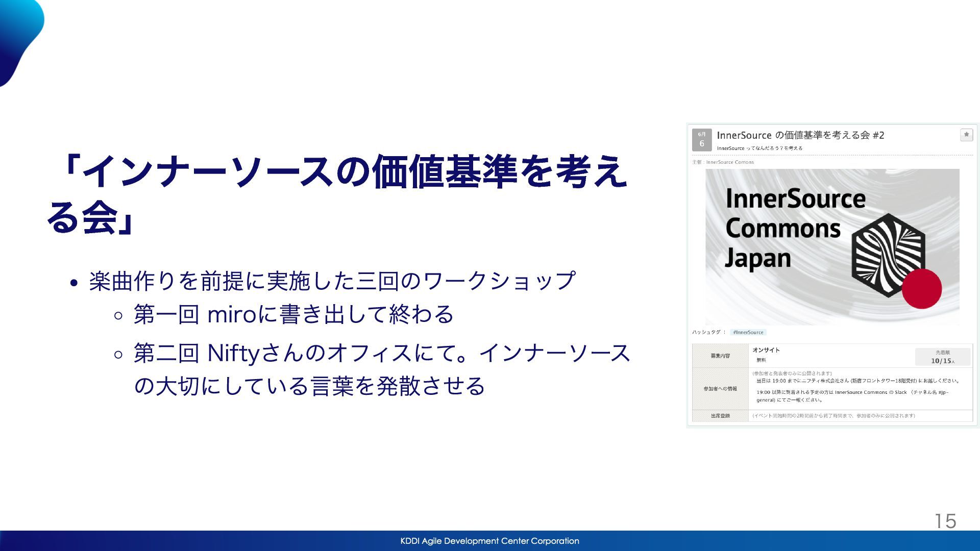This screenshot has width=980, height=551.
Task: Click the KDDI Agile Development Center Corporation footer
Action: point(489,541)
